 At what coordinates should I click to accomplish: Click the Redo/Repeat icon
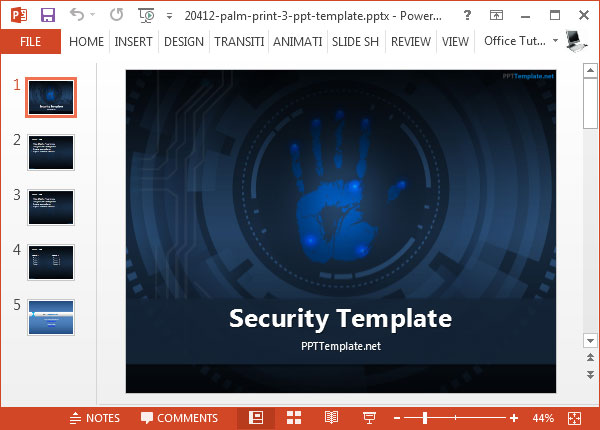pyautogui.click(x=116, y=15)
